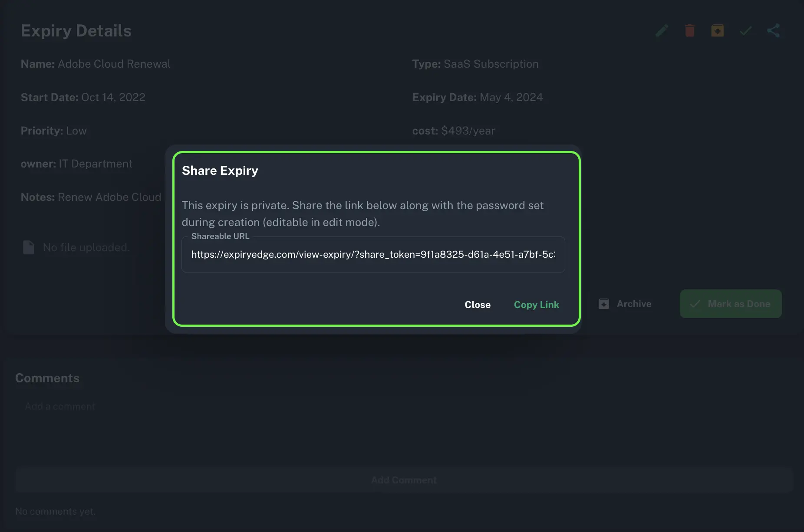804x532 pixels.
Task: Click the file document icon
Action: pyautogui.click(x=29, y=247)
